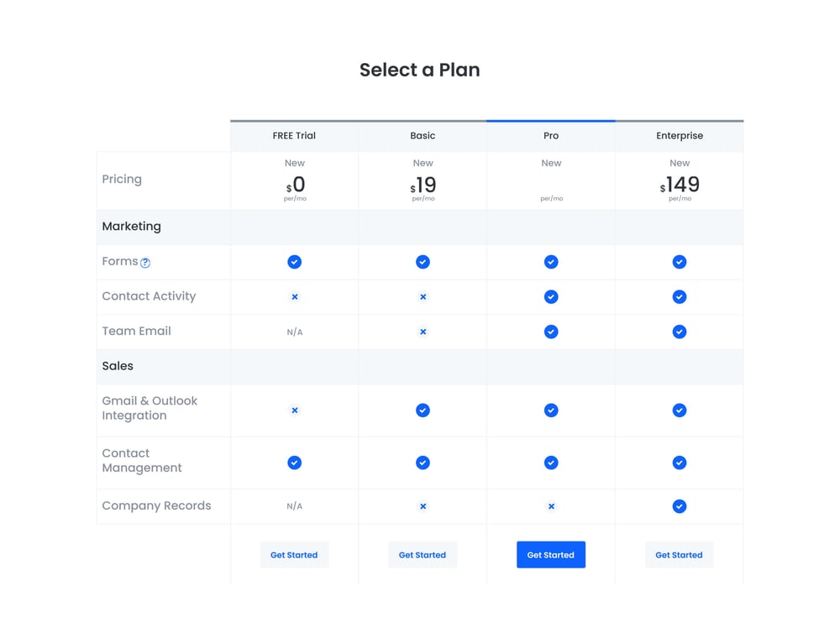Click the Forms checkmark under Pro plan
This screenshot has height=644, width=840.
coord(551,261)
